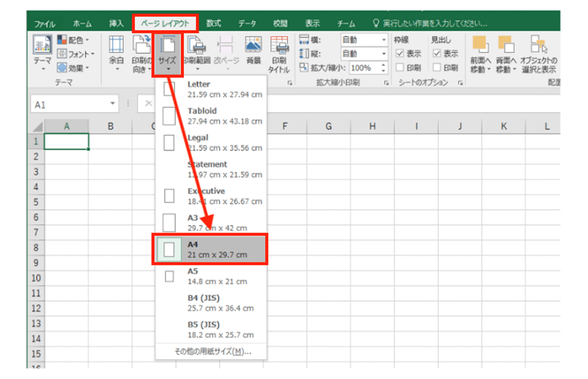Click cell A1
This screenshot has height=379, width=588.
pyautogui.click(x=67, y=141)
